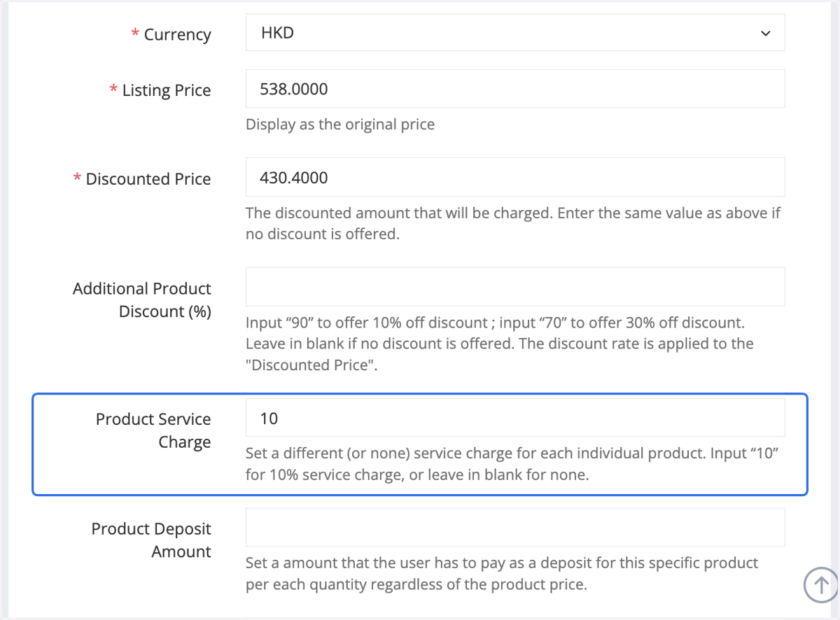Click the 'Currency' field label
840x620 pixels.
177,34
